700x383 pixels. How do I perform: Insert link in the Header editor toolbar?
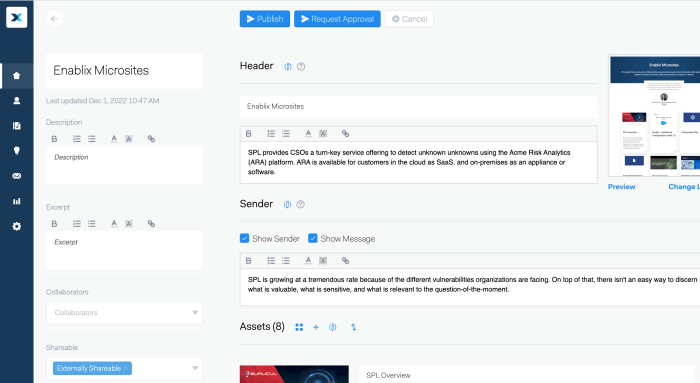click(345, 133)
